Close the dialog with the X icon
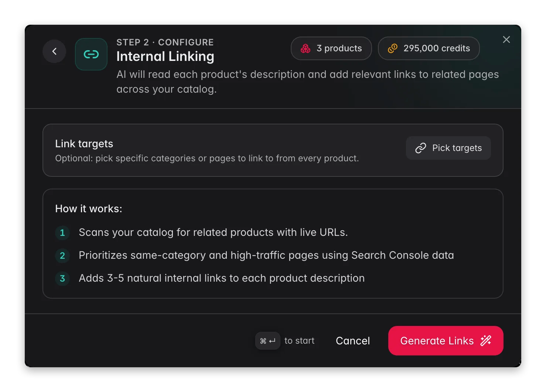 coord(506,39)
